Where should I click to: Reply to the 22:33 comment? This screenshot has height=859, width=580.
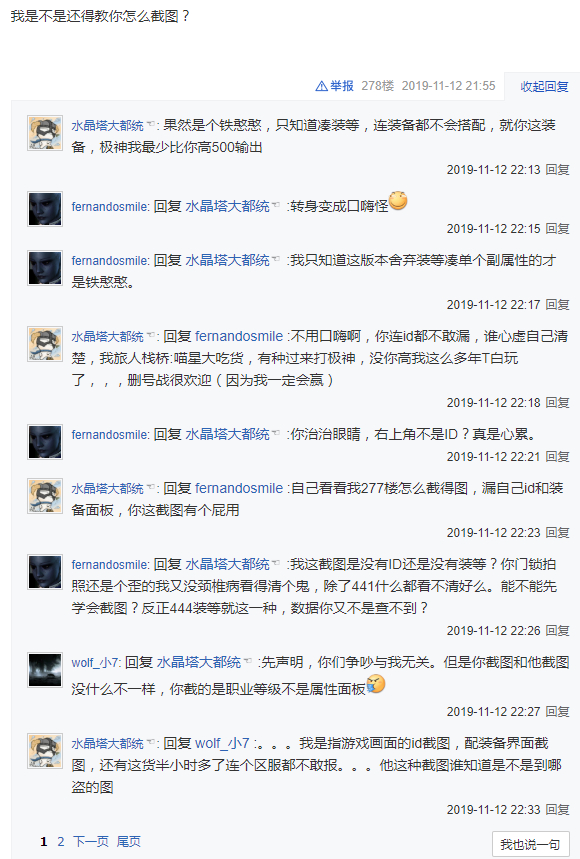pos(558,810)
